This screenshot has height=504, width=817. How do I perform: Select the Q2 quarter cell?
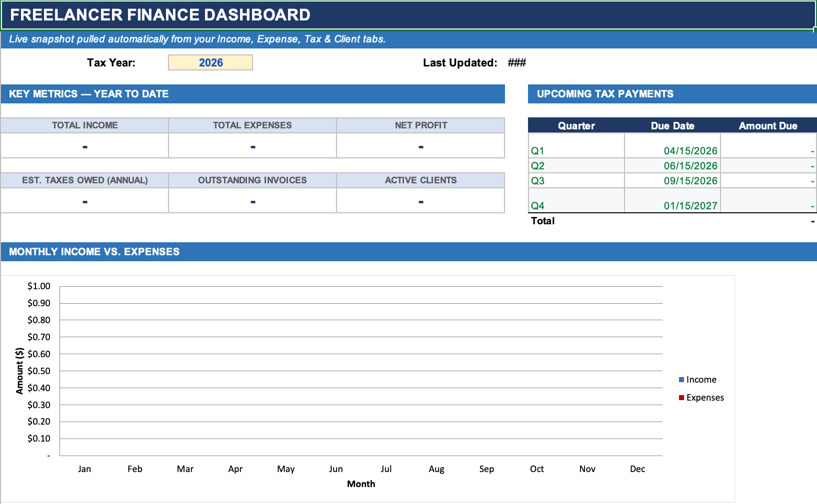coord(576,166)
